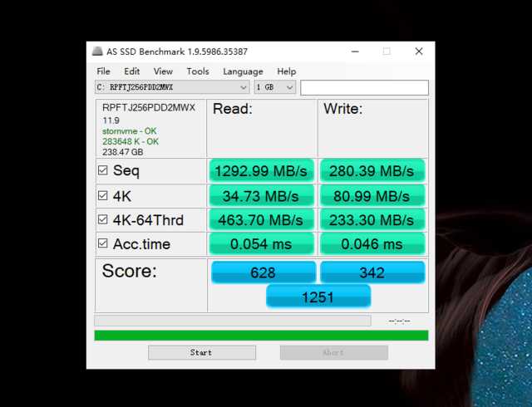Click the grey upper progress bar
This screenshot has height=407, width=532.
click(233, 321)
